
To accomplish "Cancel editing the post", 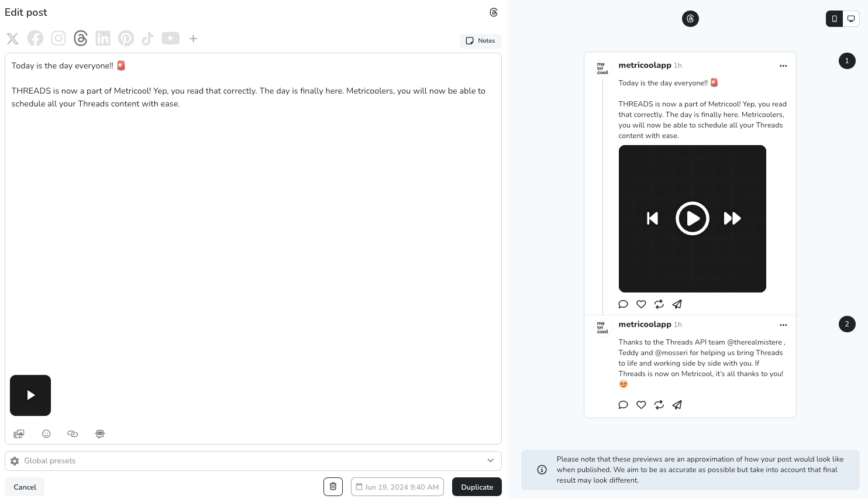I will coord(25,487).
